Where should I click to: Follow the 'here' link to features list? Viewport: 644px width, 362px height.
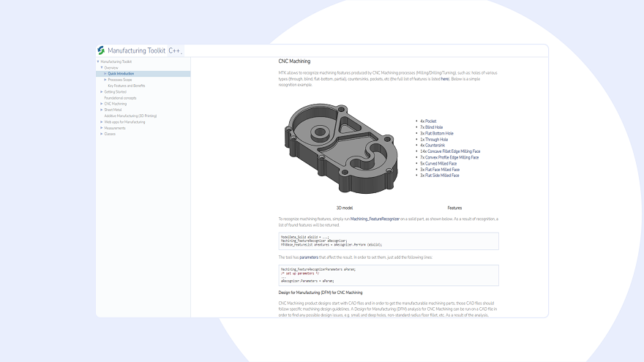pyautogui.click(x=445, y=79)
